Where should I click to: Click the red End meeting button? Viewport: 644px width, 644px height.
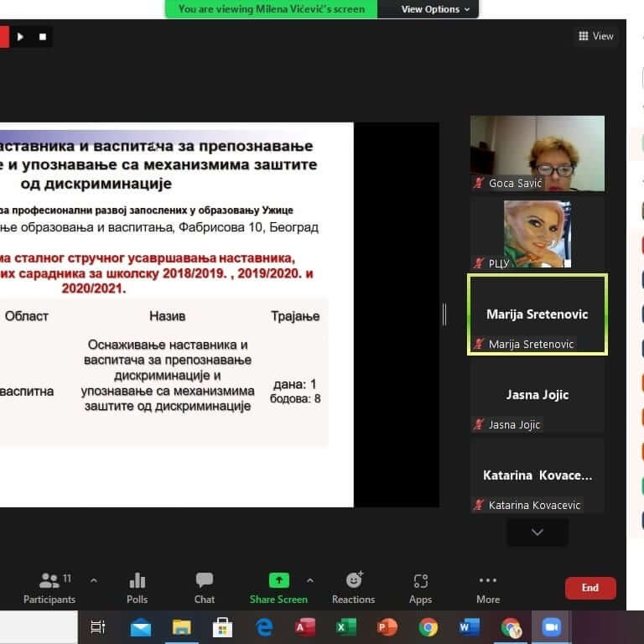[x=590, y=588]
